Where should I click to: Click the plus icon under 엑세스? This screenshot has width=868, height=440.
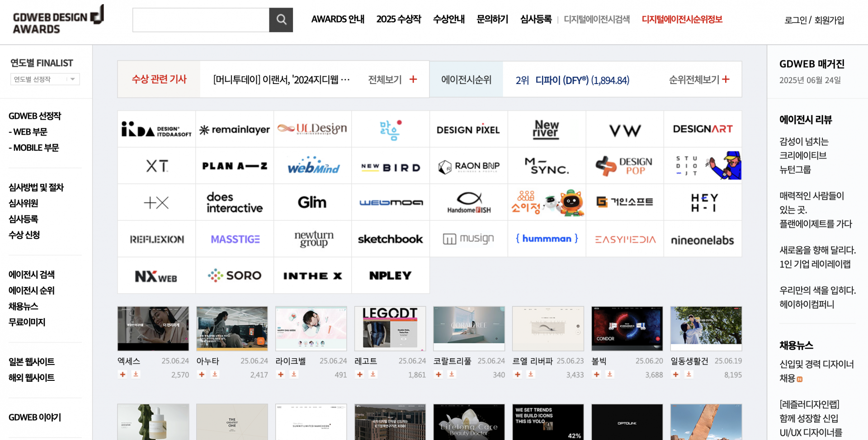pyautogui.click(x=123, y=374)
